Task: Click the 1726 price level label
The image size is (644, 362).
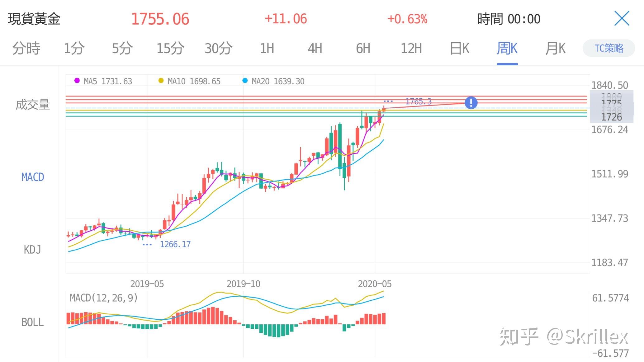Action: [x=611, y=117]
